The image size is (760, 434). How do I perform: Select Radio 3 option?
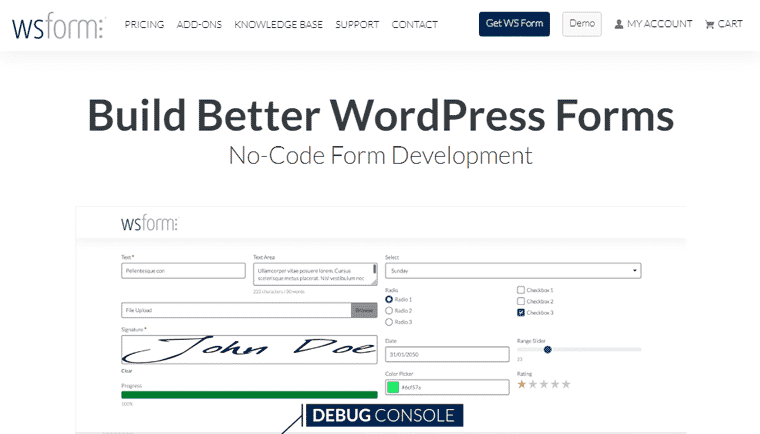[x=389, y=322]
